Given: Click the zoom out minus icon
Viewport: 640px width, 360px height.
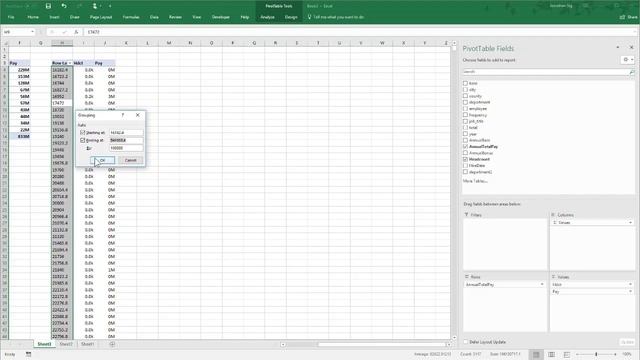Looking at the screenshot, I should coord(578,354).
